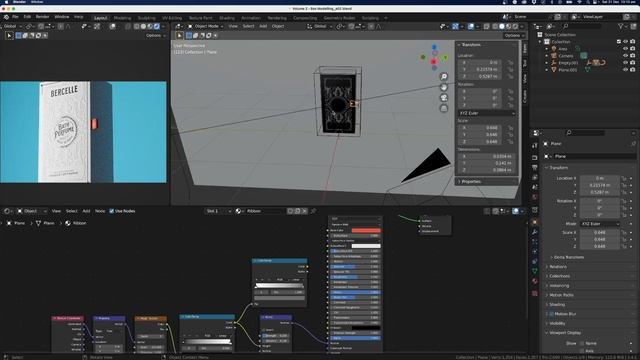Hide the Plane.001 object in outliner

(625, 70)
